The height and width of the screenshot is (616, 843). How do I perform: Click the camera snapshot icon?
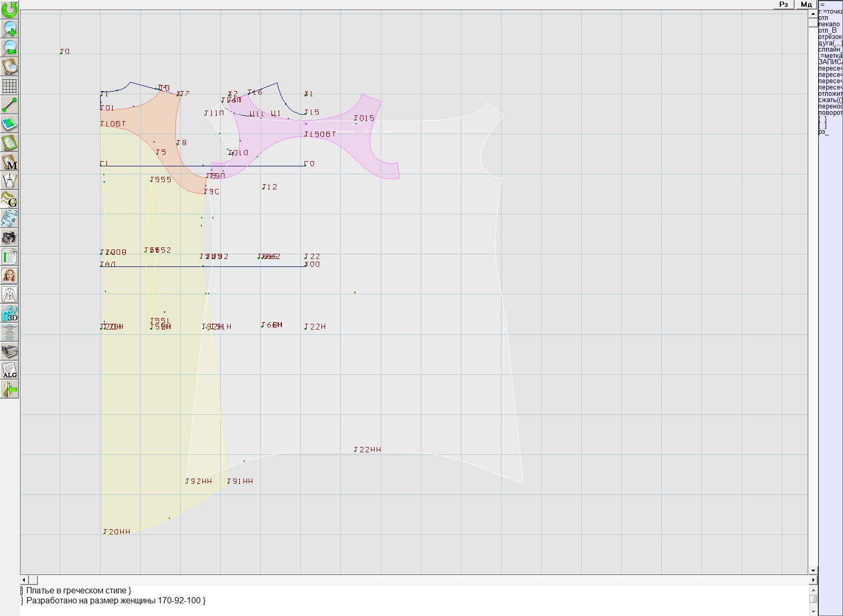tap(9, 237)
